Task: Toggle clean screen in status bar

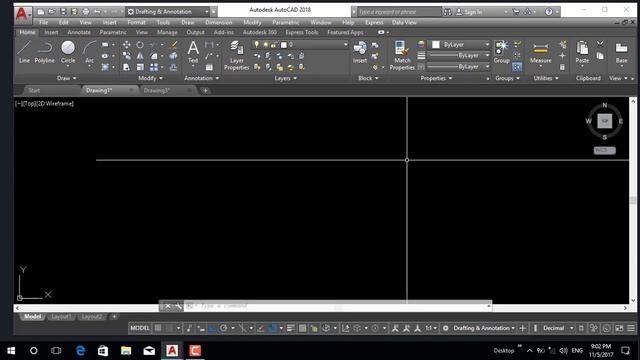Action: [x=619, y=328]
